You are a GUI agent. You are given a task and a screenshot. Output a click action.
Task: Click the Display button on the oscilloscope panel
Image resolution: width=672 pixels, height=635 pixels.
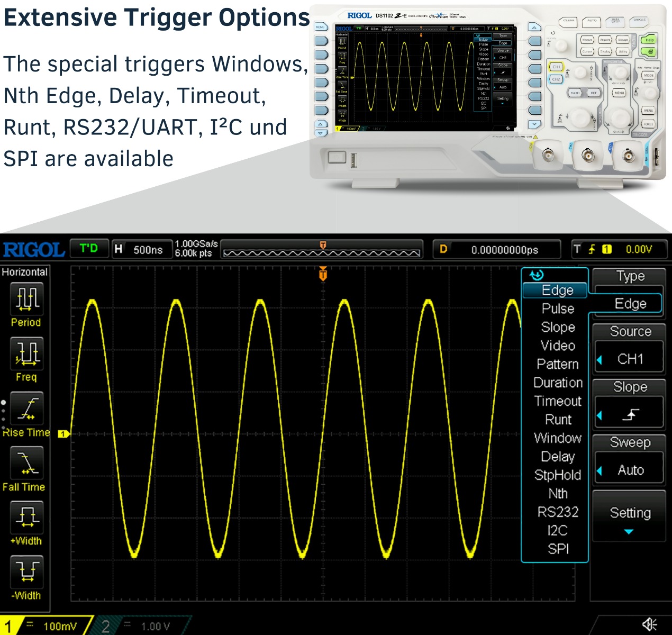(605, 51)
